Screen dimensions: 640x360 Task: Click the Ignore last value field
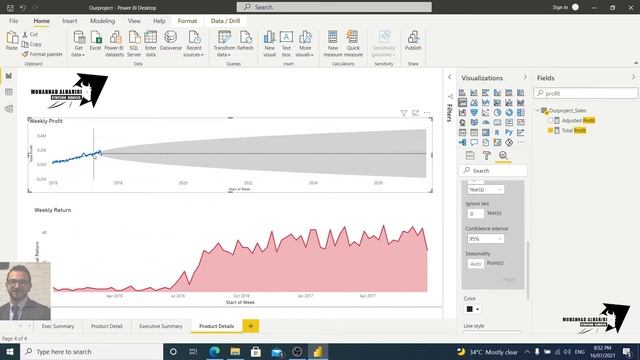coord(476,213)
